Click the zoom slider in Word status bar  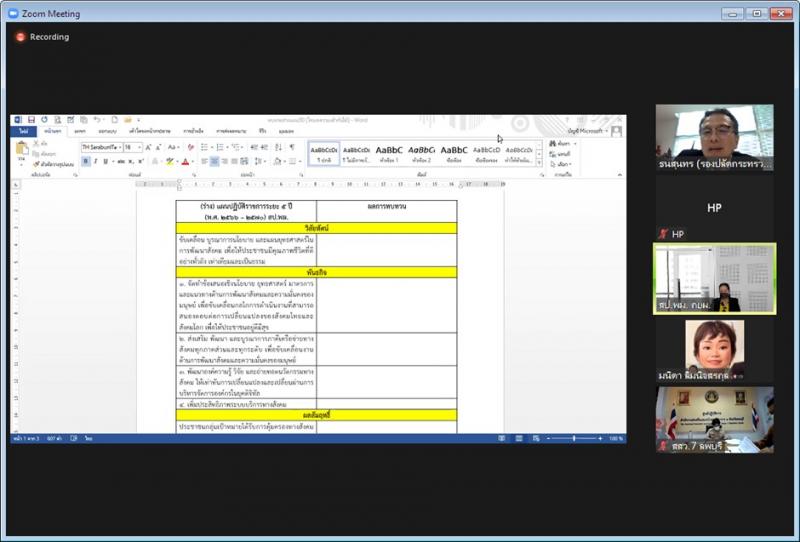click(x=574, y=438)
